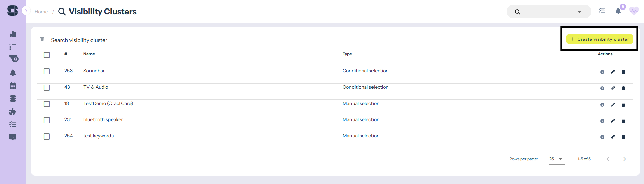644x184 pixels.
Task: Open the database icon in sidebar
Action: (13, 98)
